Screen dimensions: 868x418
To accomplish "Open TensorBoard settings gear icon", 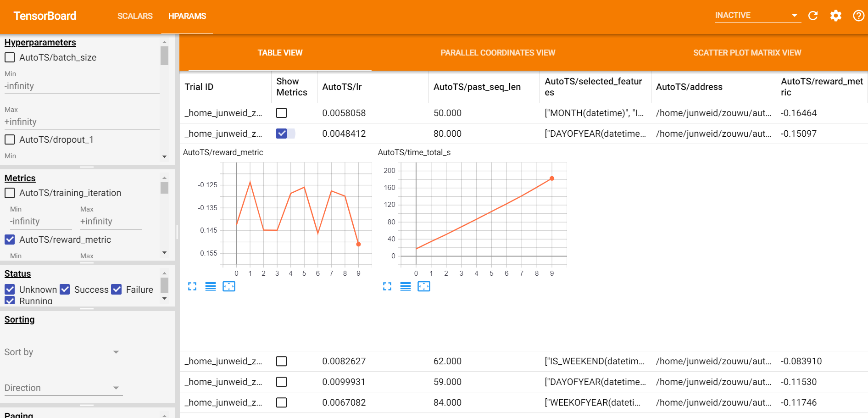I will 835,16.
